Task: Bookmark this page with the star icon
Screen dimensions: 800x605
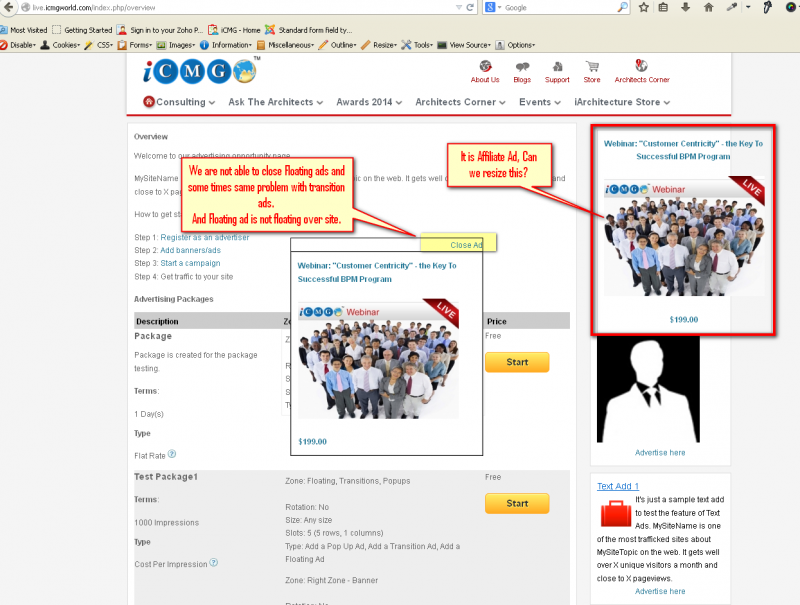Action: click(644, 7)
